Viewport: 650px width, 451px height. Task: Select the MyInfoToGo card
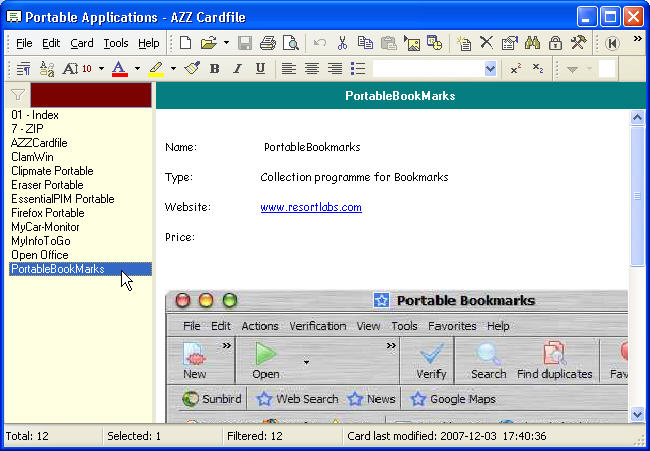click(x=80, y=241)
